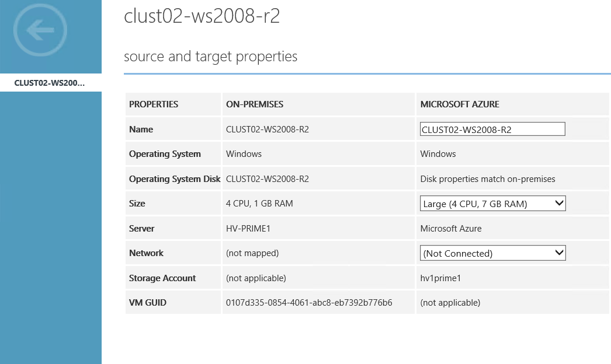611x364 pixels.
Task: Select the VM GUID value text
Action: (x=309, y=303)
